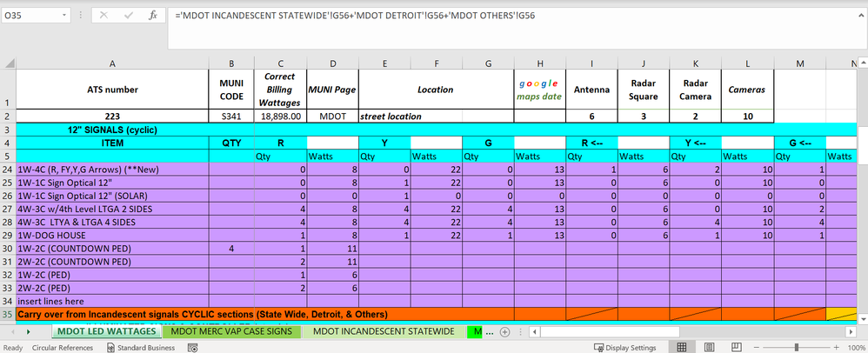Switch to Page Layout view icon

(x=709, y=347)
